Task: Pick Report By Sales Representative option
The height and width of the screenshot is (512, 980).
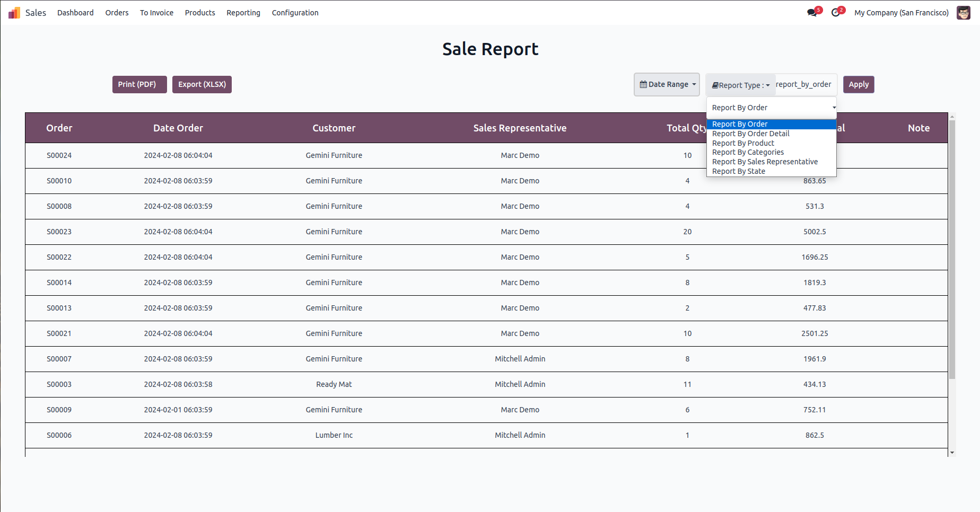Action: click(x=765, y=162)
